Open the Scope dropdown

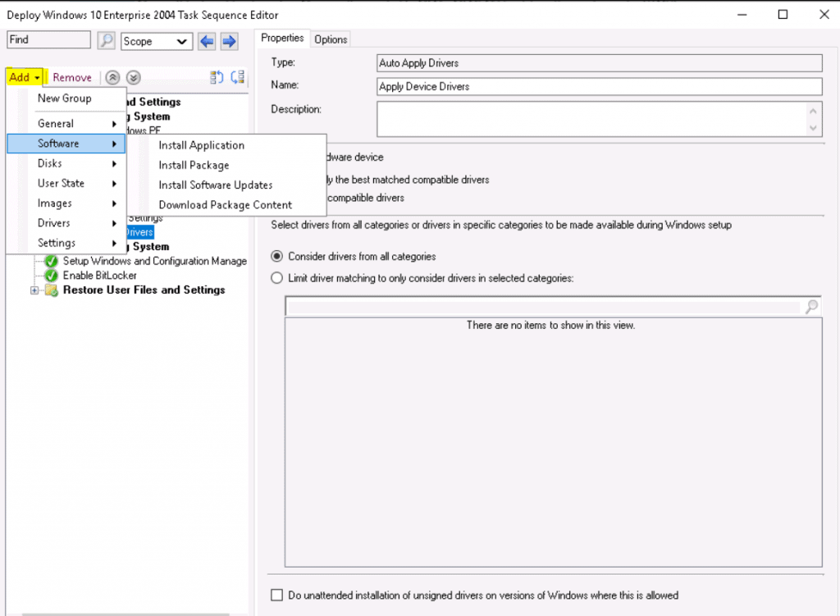pos(157,41)
